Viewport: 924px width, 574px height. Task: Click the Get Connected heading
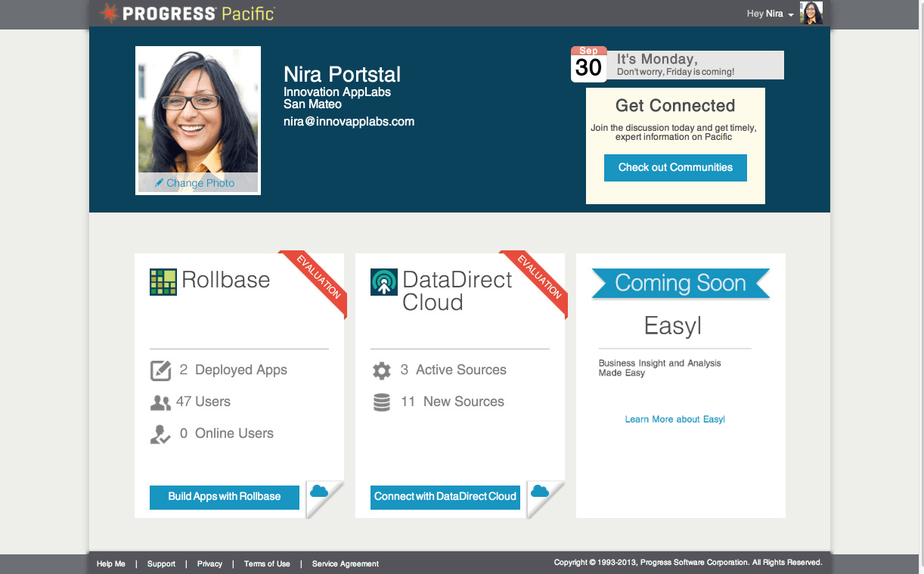coord(675,106)
